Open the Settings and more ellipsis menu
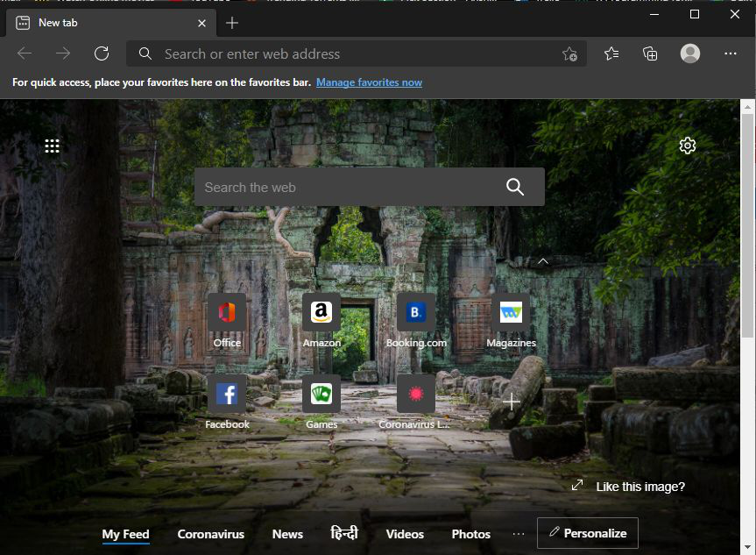The height and width of the screenshot is (555, 756). tap(731, 53)
